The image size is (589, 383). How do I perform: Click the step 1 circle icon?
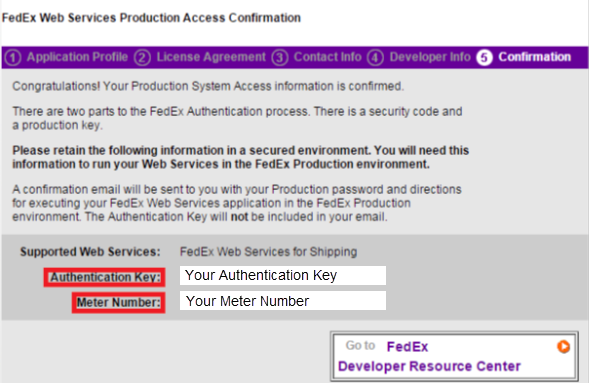(x=13, y=58)
